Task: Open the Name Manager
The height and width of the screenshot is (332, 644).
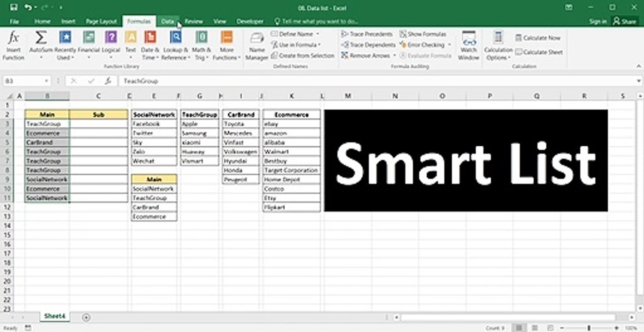Action: [x=257, y=46]
